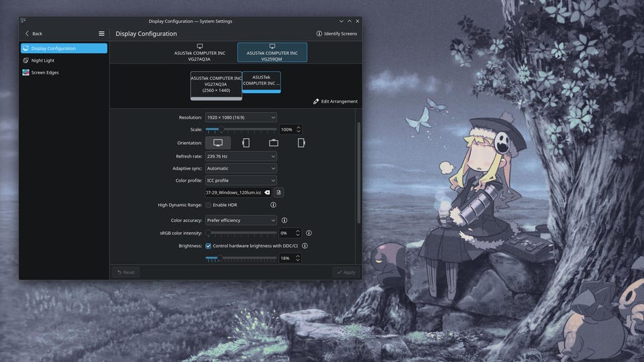This screenshot has height=362, width=644.
Task: Open Display Configuration in sidebar
Action: click(64, 48)
